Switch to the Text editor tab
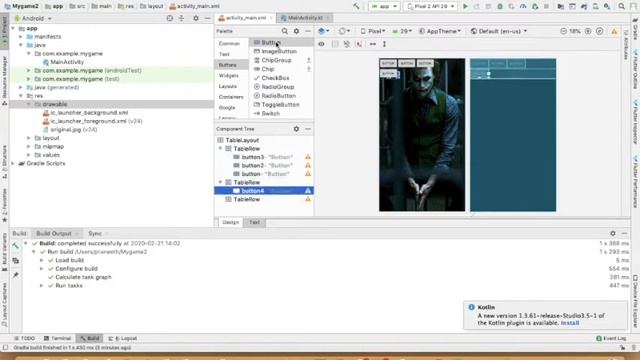This screenshot has width=640, height=360. (x=254, y=222)
